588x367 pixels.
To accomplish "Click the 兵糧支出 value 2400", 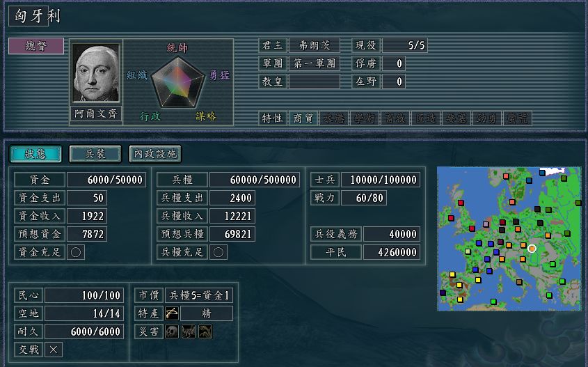I will pyautogui.click(x=232, y=198).
